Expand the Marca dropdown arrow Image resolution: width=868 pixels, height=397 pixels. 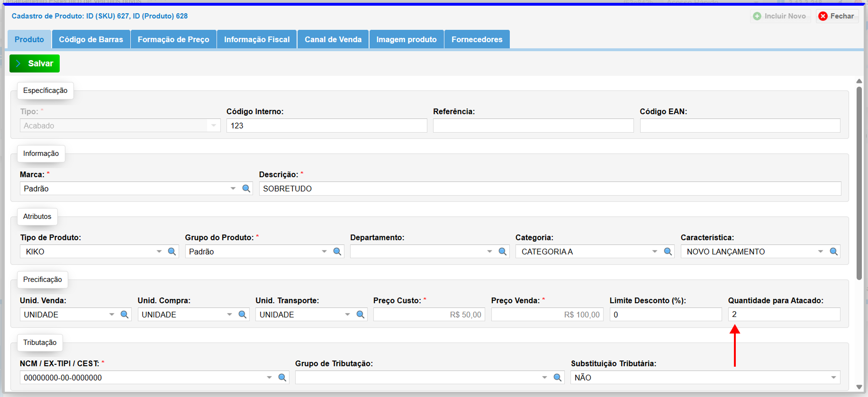click(x=233, y=189)
